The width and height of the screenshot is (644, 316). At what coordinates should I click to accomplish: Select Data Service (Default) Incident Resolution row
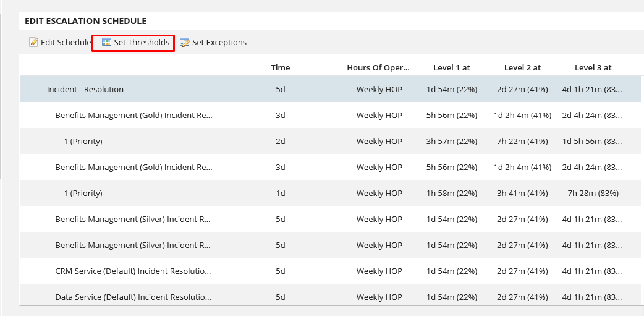(133, 297)
